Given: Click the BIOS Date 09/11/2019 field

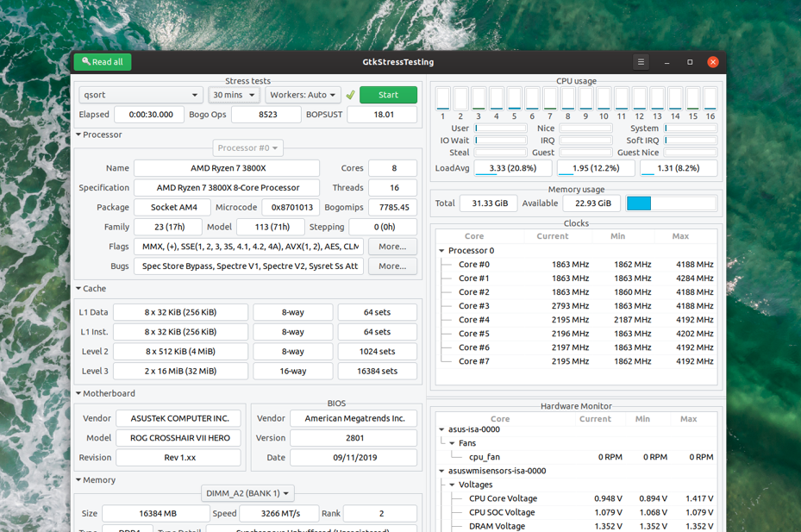Looking at the screenshot, I should pos(354,457).
